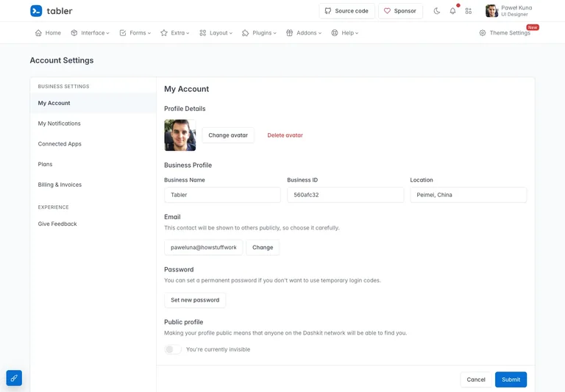Click the Home house icon

coord(38,33)
